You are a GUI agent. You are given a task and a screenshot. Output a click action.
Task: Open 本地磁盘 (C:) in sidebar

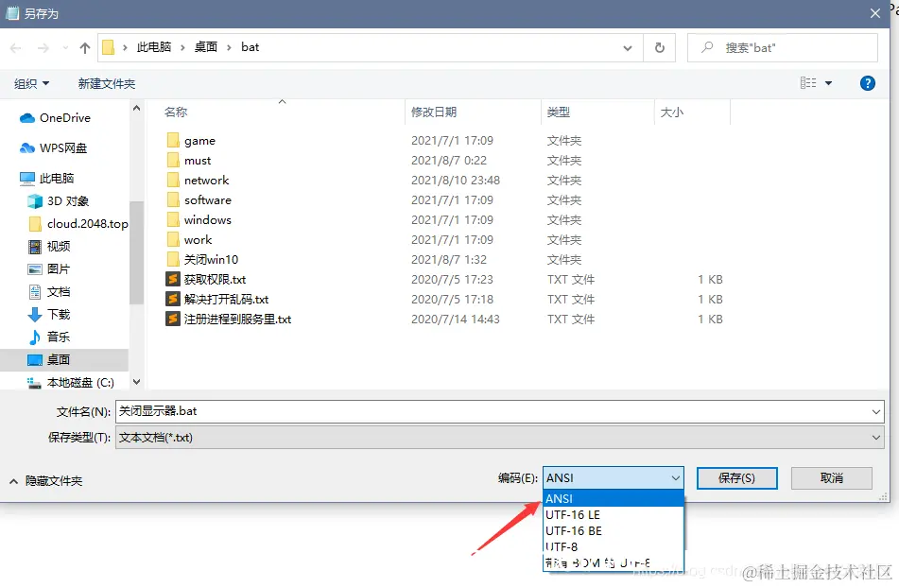71,382
